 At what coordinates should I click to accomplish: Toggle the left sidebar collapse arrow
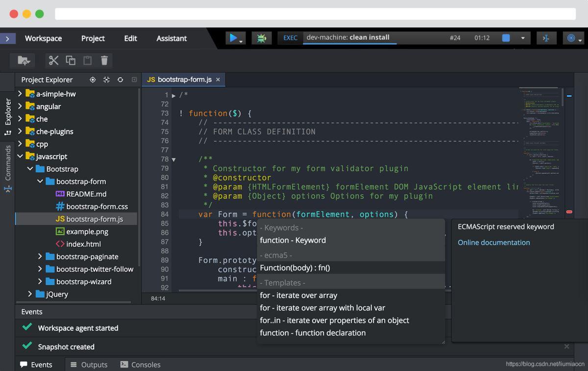pyautogui.click(x=7, y=38)
